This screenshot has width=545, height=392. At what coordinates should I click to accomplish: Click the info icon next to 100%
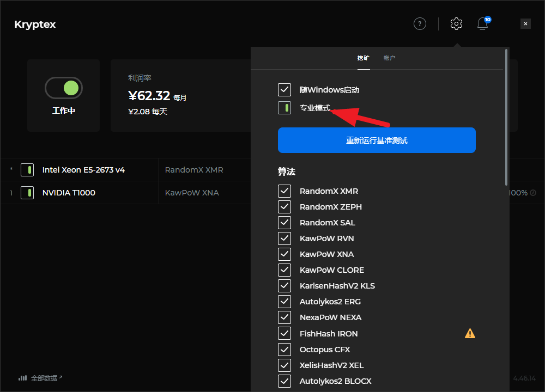pos(533,193)
